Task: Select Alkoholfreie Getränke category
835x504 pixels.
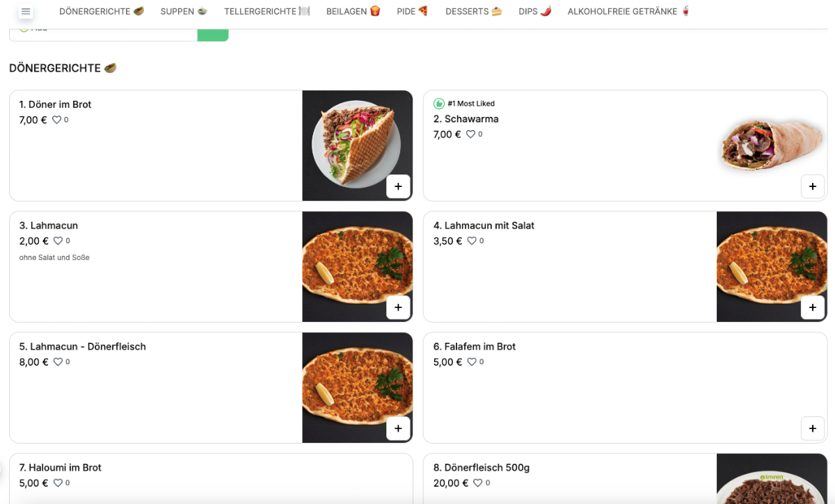Action: pos(629,12)
